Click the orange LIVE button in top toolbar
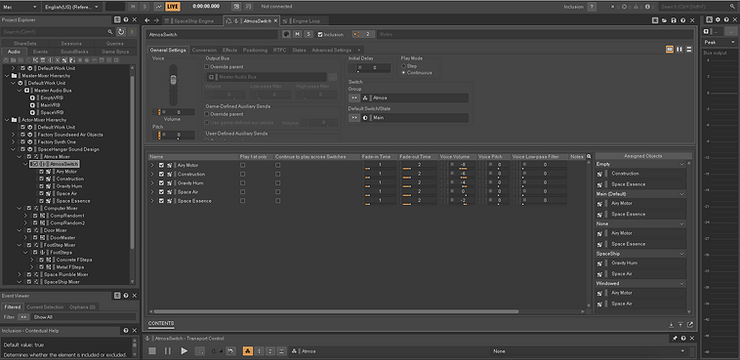Image resolution: width=740 pixels, height=360 pixels. [x=173, y=7]
